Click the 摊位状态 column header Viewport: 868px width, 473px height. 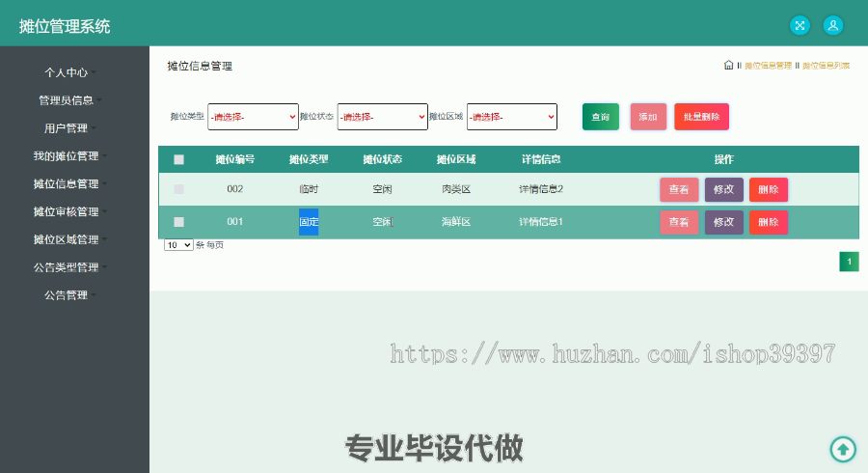pos(383,159)
